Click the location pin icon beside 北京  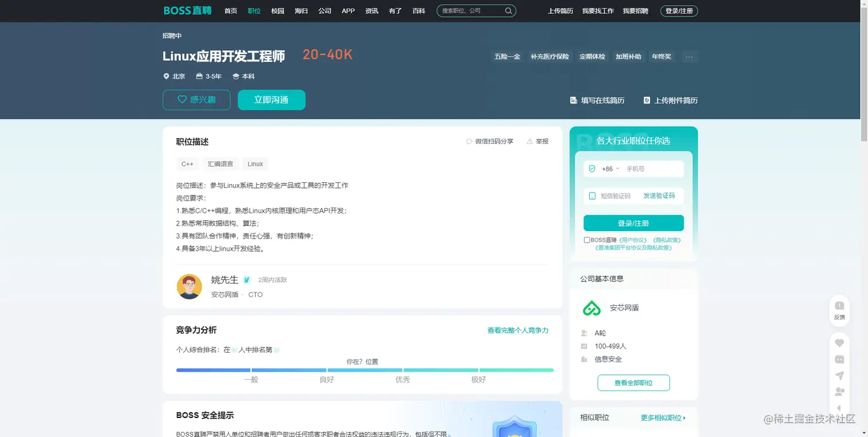coord(166,76)
